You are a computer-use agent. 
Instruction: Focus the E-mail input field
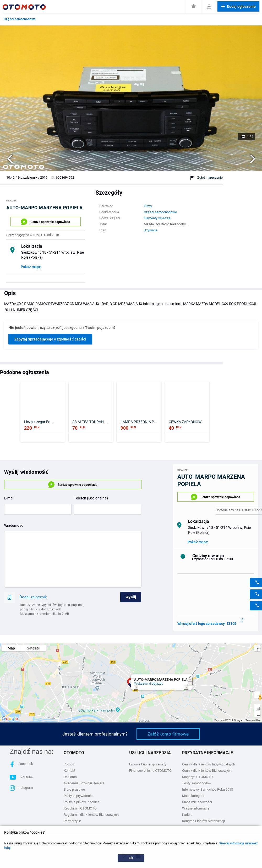[x=38, y=509]
